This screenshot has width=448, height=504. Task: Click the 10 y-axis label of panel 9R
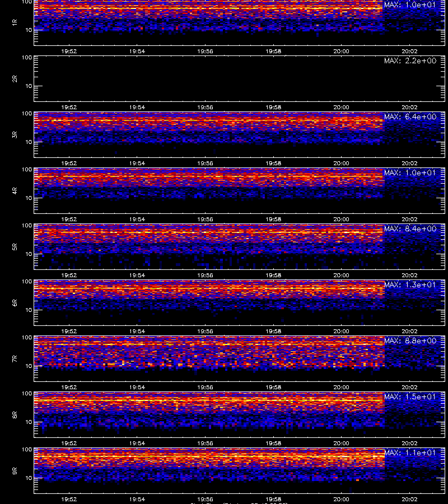pos(29,478)
